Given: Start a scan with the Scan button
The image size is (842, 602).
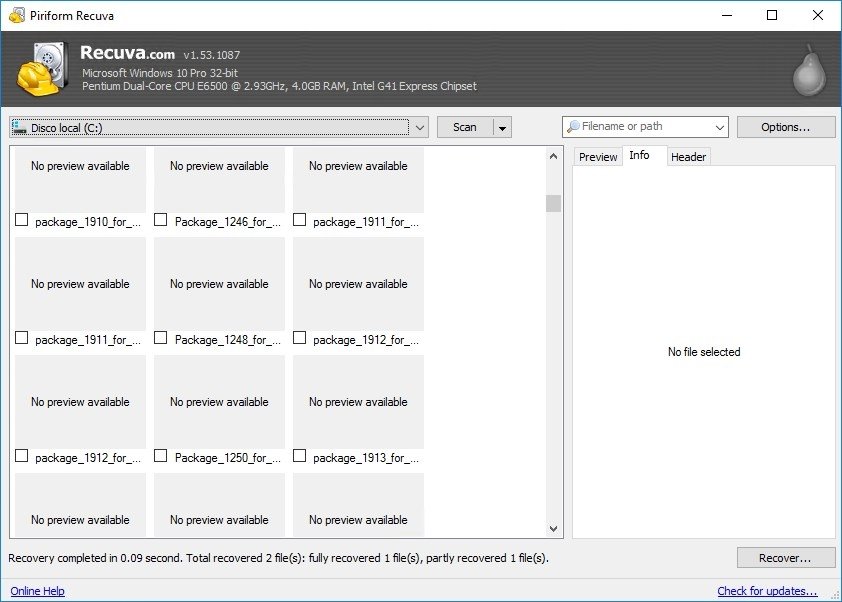Looking at the screenshot, I should point(465,127).
